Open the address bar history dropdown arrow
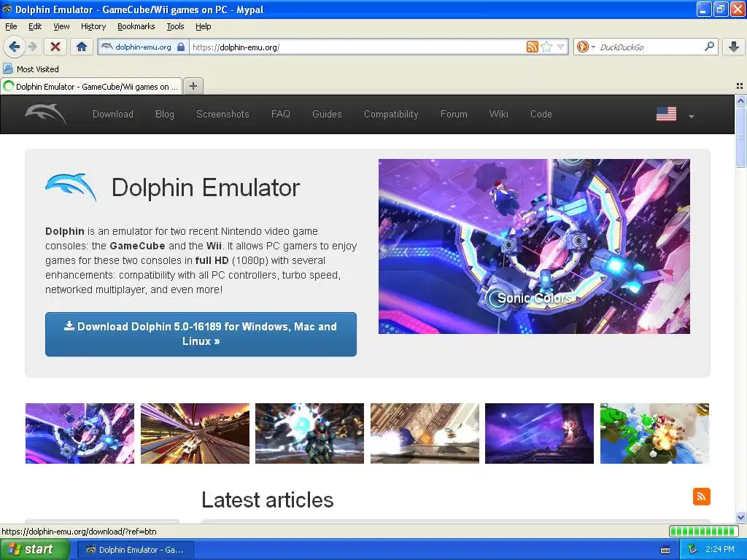This screenshot has height=560, width=747. [561, 47]
